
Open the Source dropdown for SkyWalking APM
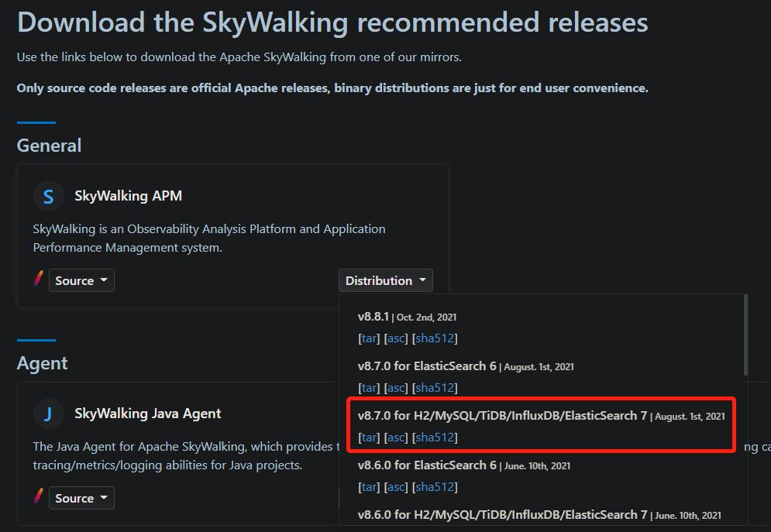click(x=81, y=280)
